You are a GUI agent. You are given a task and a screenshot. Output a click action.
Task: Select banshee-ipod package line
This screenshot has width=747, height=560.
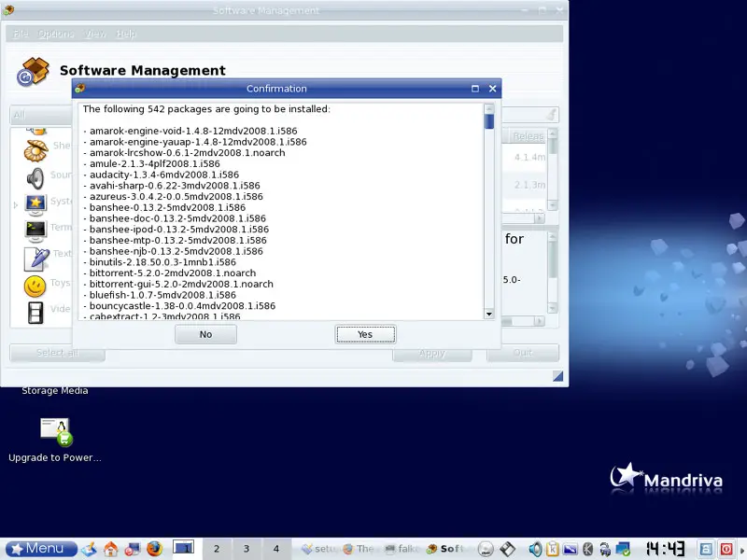click(x=178, y=230)
